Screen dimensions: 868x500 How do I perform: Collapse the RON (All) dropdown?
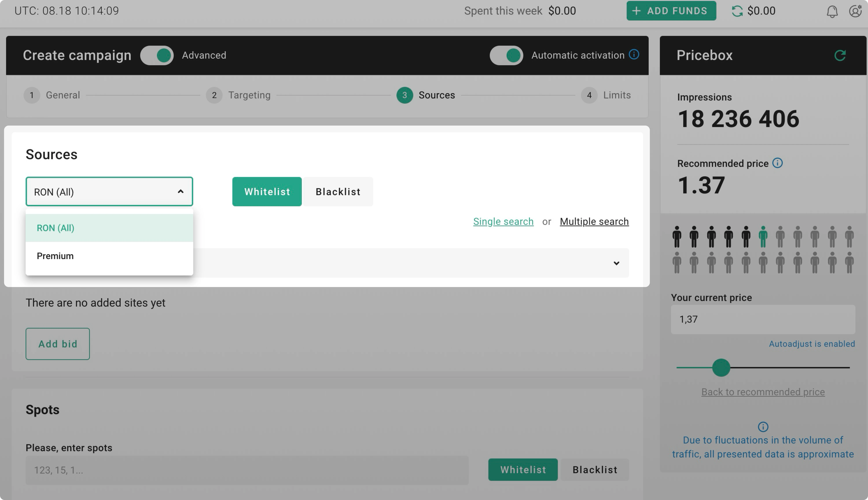pos(180,192)
